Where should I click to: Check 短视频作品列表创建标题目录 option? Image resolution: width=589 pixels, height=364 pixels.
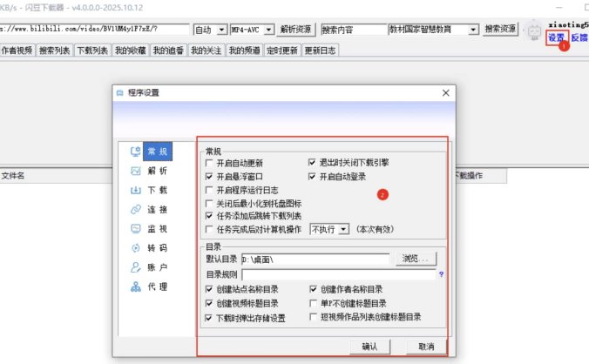[x=314, y=317]
